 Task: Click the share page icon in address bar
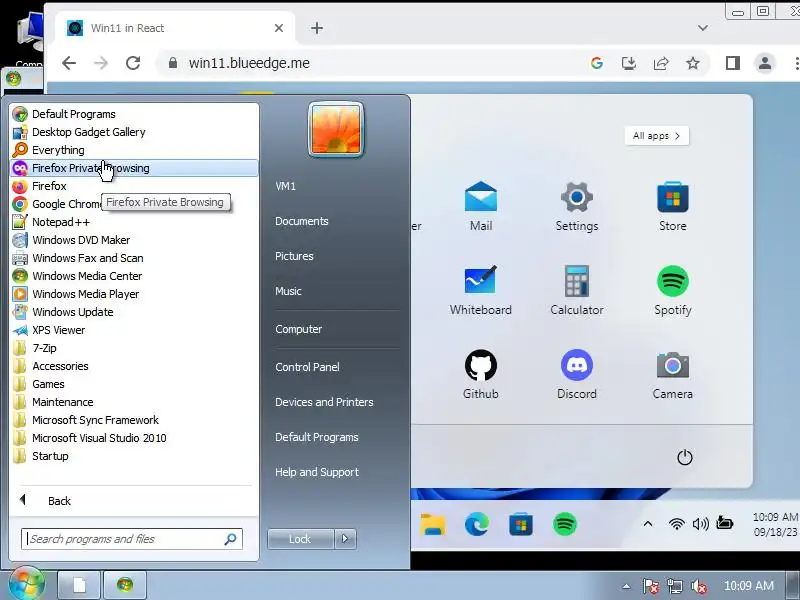tap(661, 63)
